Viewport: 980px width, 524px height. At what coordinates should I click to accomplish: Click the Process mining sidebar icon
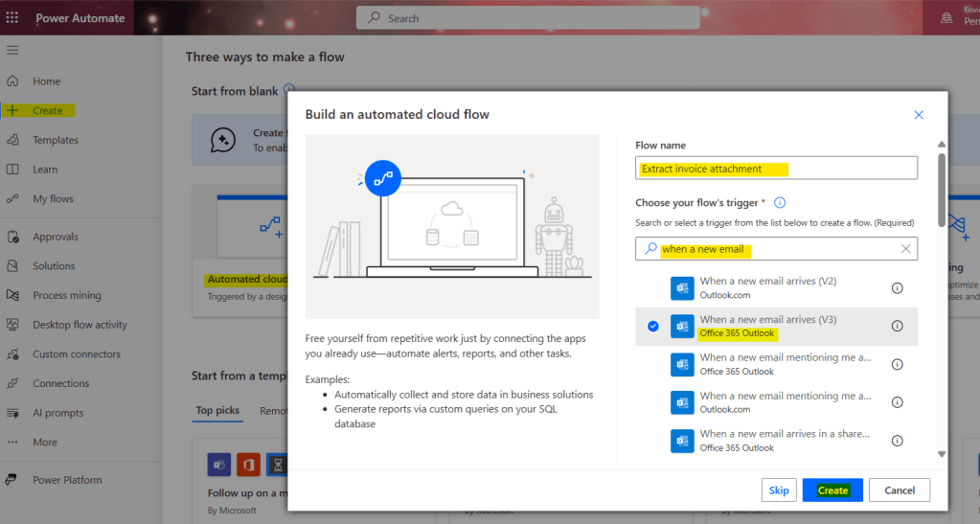pyautogui.click(x=12, y=295)
